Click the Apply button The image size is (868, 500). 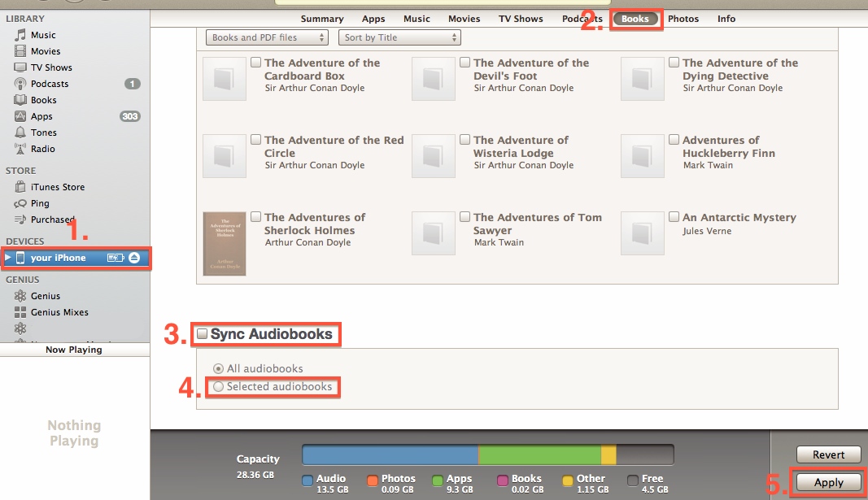click(829, 482)
